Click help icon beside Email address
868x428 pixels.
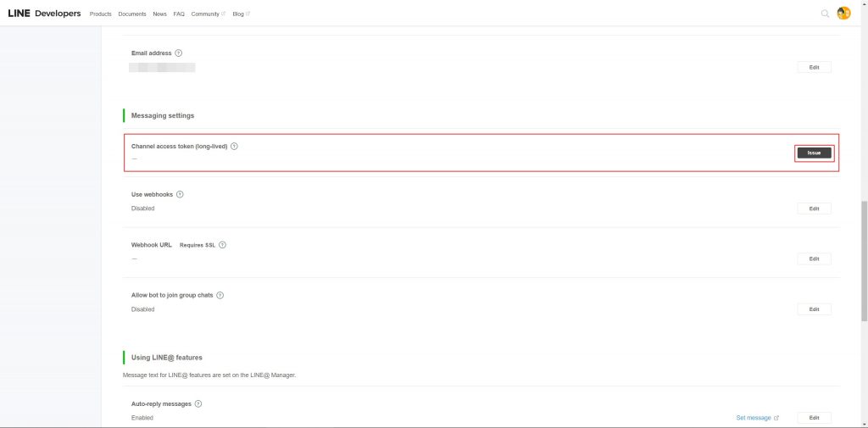(x=179, y=53)
